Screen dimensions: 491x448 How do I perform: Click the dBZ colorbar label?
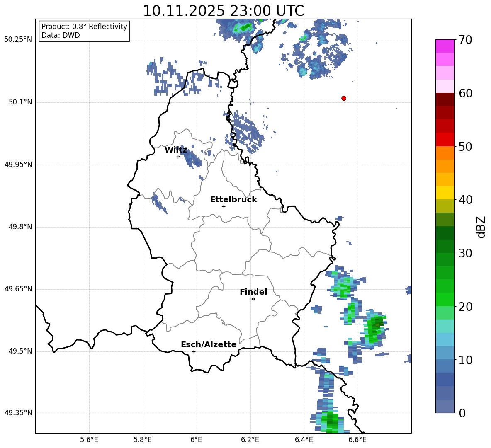(481, 227)
